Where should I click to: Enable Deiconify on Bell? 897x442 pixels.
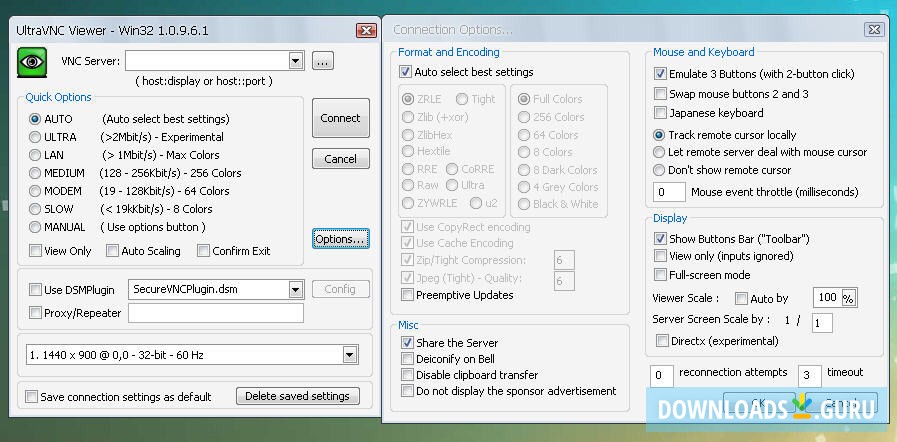[407, 359]
